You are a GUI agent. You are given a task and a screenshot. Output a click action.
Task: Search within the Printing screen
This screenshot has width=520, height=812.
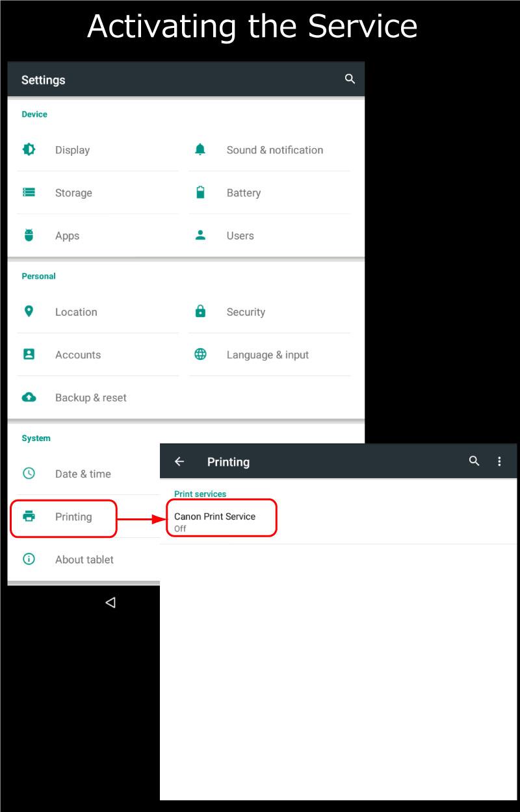pyautogui.click(x=474, y=461)
